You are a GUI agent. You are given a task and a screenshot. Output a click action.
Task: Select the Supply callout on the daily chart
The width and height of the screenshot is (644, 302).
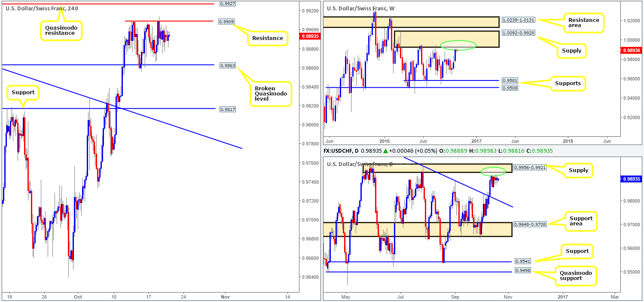578,170
